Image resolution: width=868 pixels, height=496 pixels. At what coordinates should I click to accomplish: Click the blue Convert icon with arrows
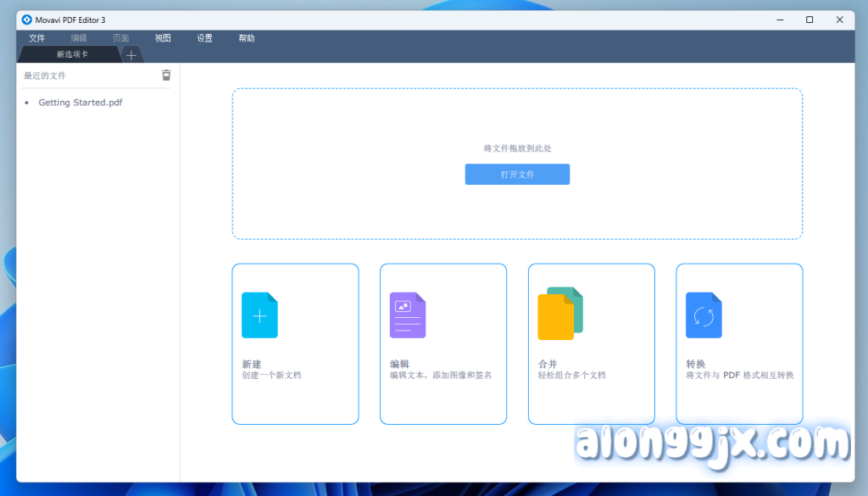pyautogui.click(x=704, y=315)
